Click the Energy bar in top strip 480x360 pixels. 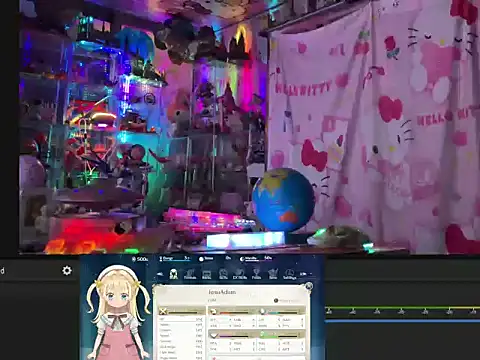[x=174, y=259]
